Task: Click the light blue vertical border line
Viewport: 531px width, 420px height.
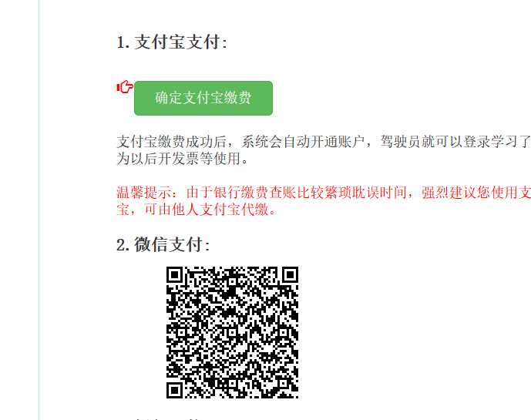Action: [x=39, y=210]
